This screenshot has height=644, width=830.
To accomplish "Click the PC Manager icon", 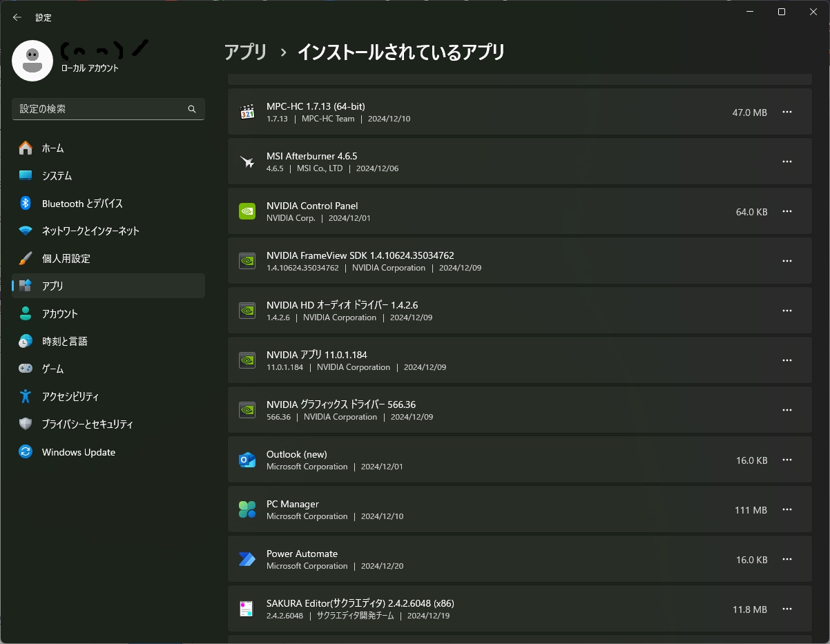I will (247, 509).
